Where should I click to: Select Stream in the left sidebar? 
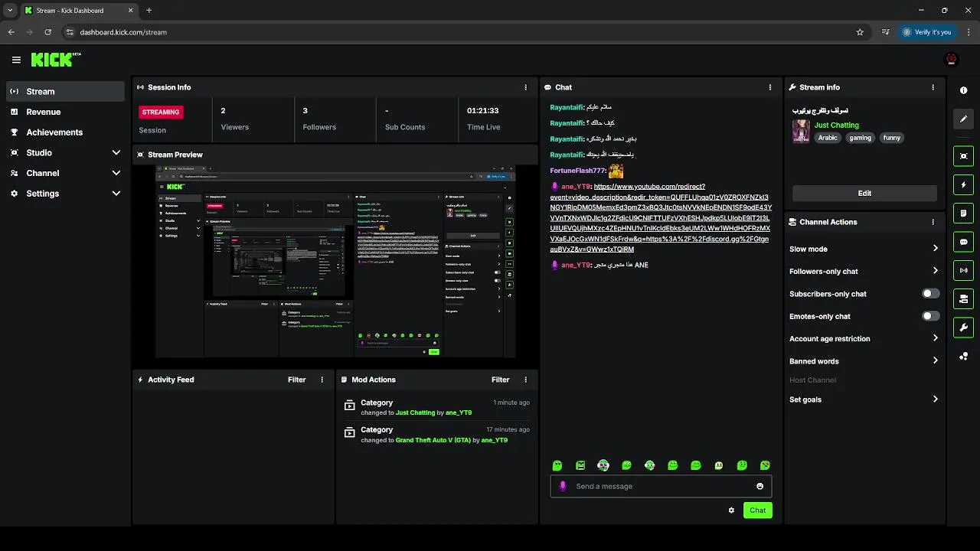64,91
